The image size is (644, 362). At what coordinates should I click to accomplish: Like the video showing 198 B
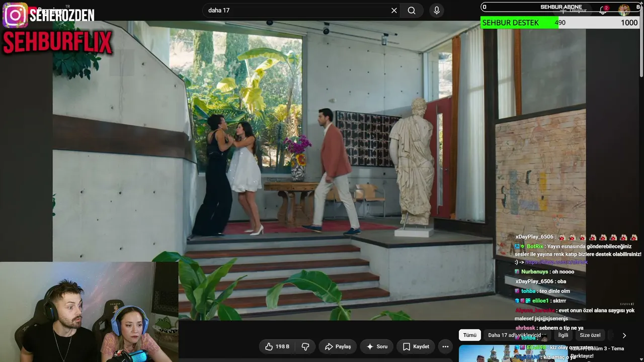click(x=277, y=346)
